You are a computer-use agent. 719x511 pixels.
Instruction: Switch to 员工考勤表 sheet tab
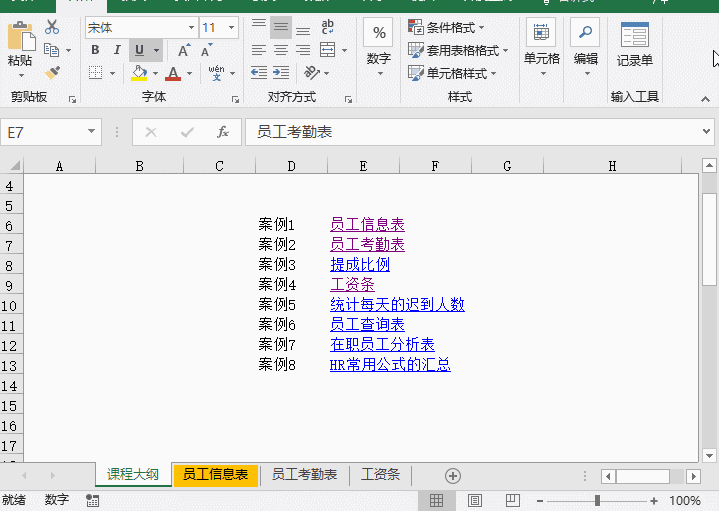coord(304,474)
